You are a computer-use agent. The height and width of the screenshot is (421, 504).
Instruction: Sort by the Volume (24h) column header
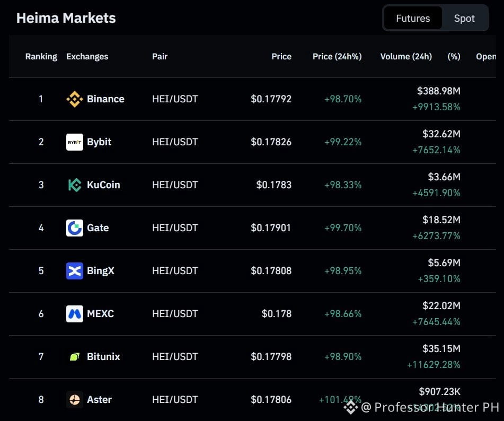(x=406, y=57)
